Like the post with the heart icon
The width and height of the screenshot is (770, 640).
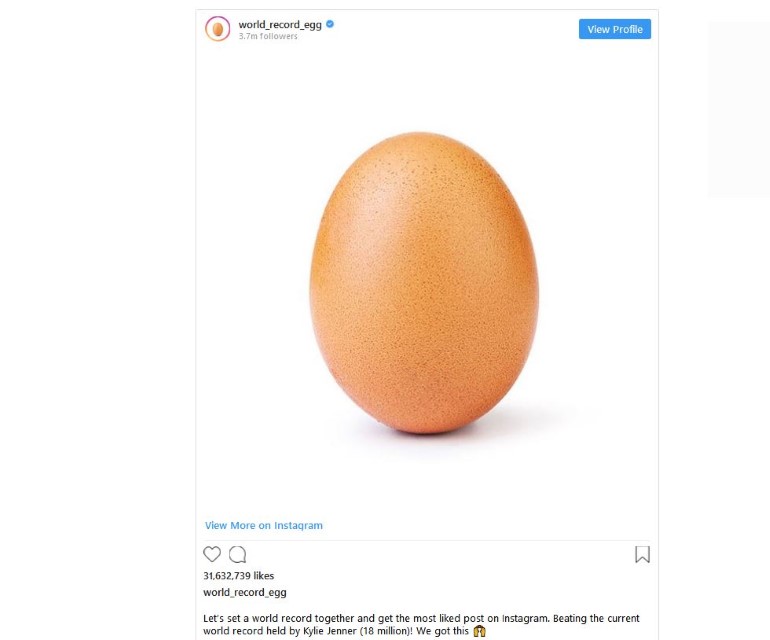[212, 554]
